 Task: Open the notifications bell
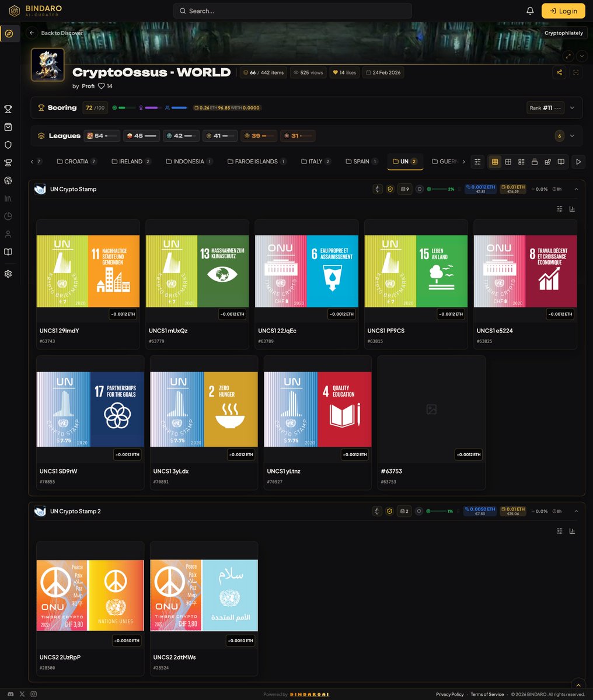coord(530,10)
